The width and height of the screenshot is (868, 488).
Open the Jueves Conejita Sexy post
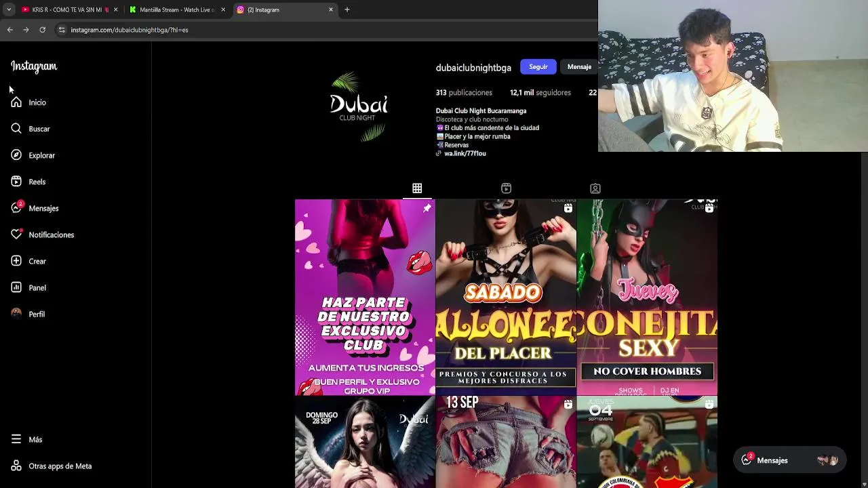coord(647,297)
